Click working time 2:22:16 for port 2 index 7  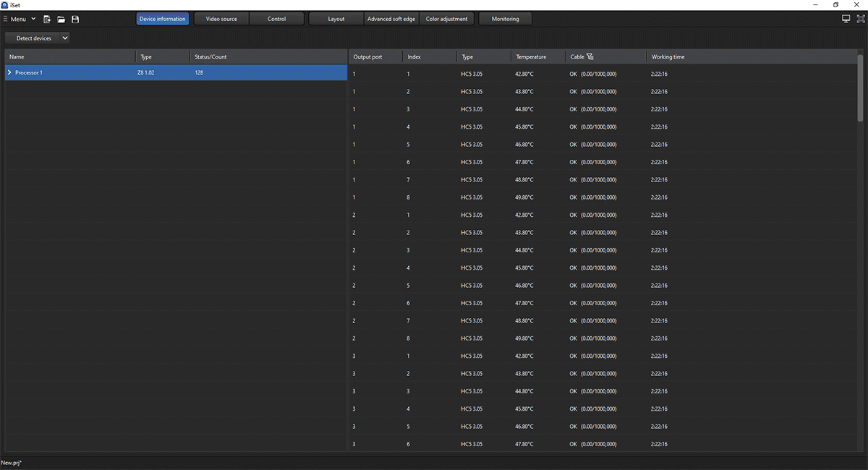[x=659, y=320]
